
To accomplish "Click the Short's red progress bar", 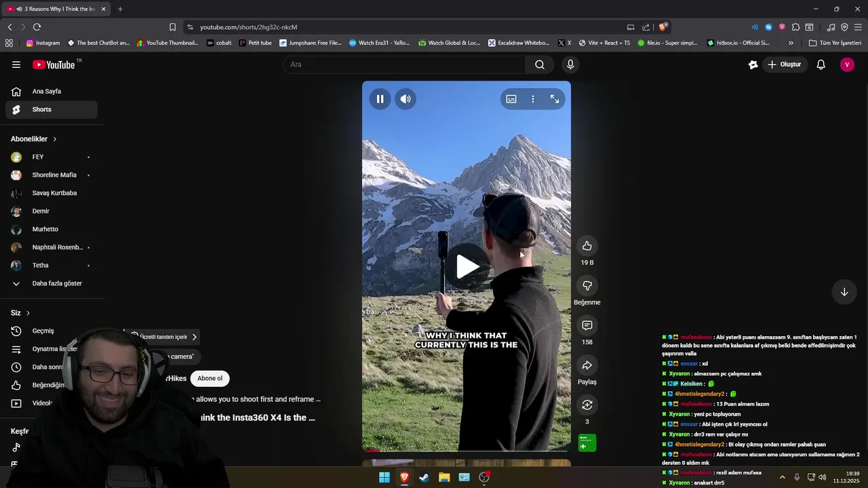I will (x=372, y=450).
